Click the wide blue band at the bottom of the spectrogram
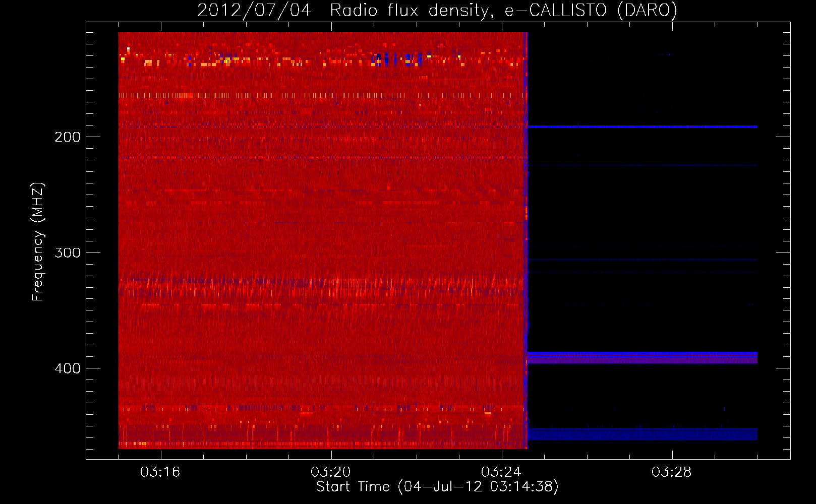816x504 pixels. pyautogui.click(x=642, y=434)
